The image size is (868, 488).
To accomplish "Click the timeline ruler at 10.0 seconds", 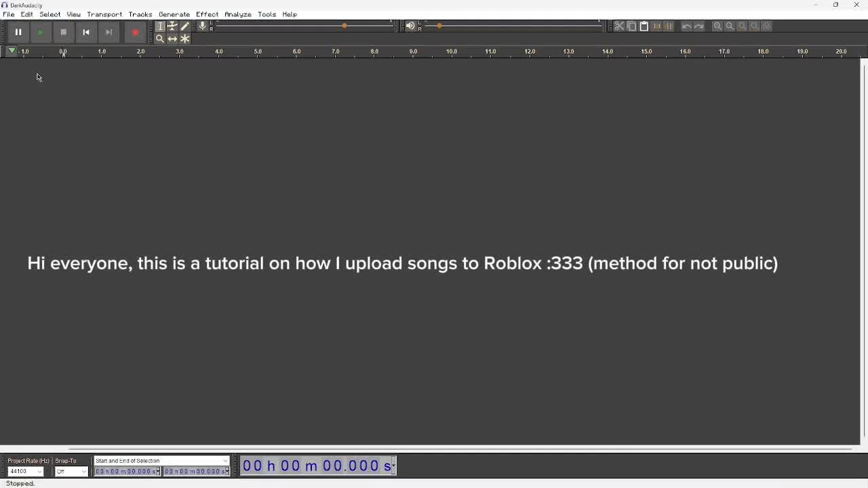I will pyautogui.click(x=452, y=52).
